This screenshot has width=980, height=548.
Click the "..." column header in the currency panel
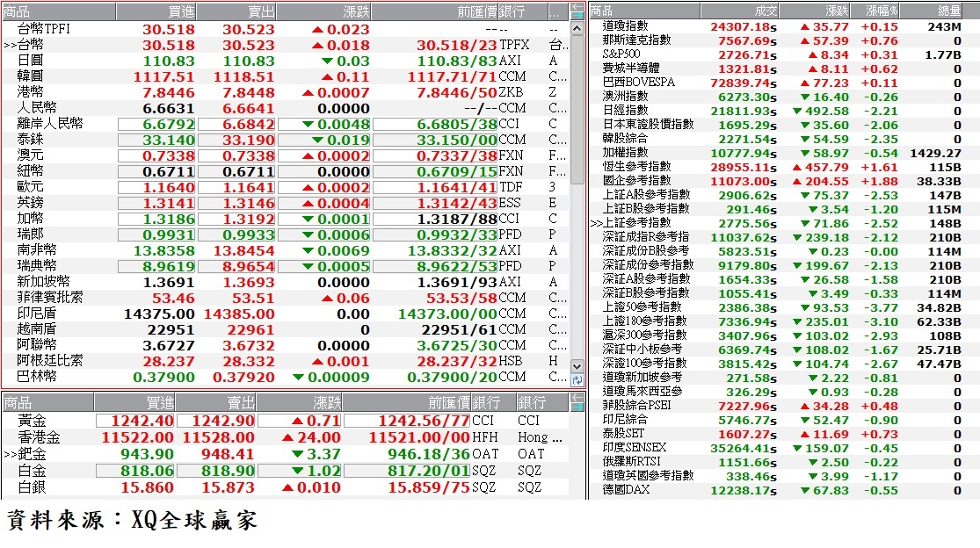pos(555,11)
